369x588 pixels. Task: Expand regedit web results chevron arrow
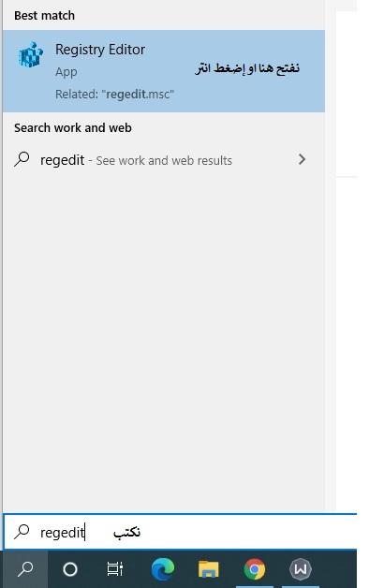[x=302, y=159]
